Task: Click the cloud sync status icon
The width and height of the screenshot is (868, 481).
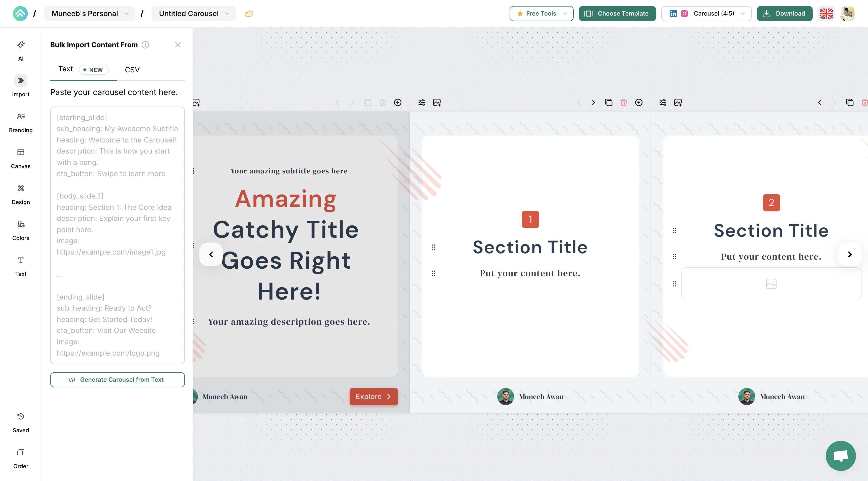Action: tap(249, 14)
